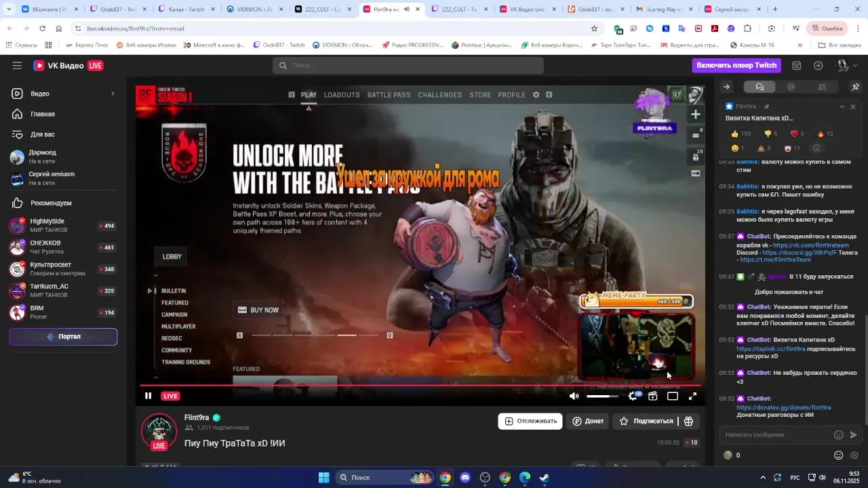Open the Рекомендуем section
This screenshot has height=488, width=868.
[63, 203]
